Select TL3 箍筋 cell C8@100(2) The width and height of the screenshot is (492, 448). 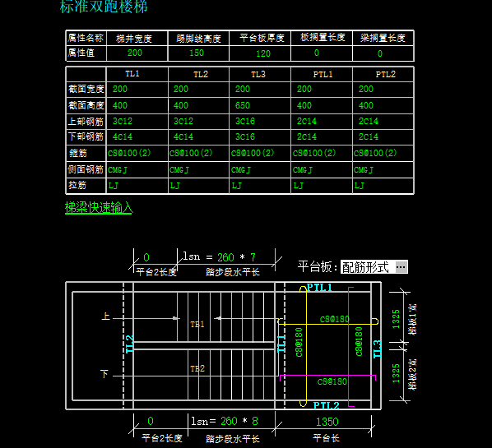pyautogui.click(x=253, y=153)
